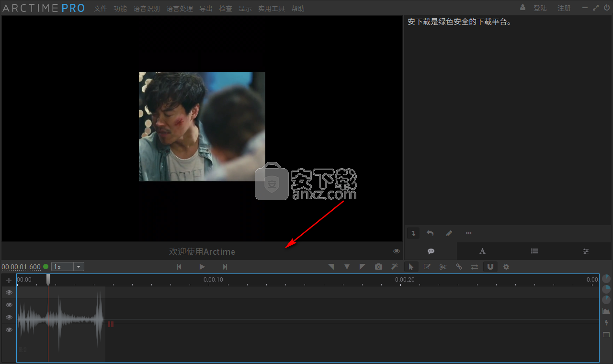Toggle visibility eye of fourth track
The width and height of the screenshot is (613, 364).
point(9,330)
